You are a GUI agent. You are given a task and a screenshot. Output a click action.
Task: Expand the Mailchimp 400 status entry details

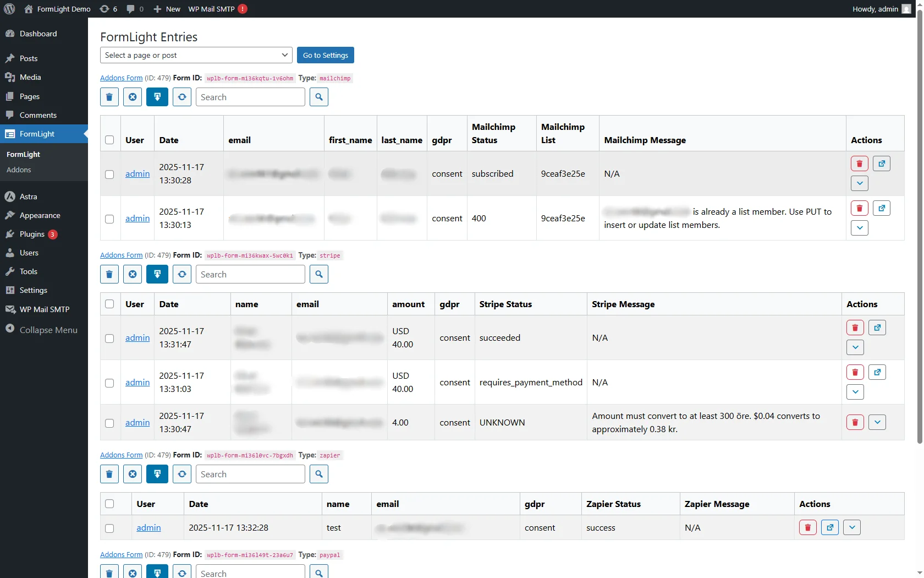click(x=859, y=228)
